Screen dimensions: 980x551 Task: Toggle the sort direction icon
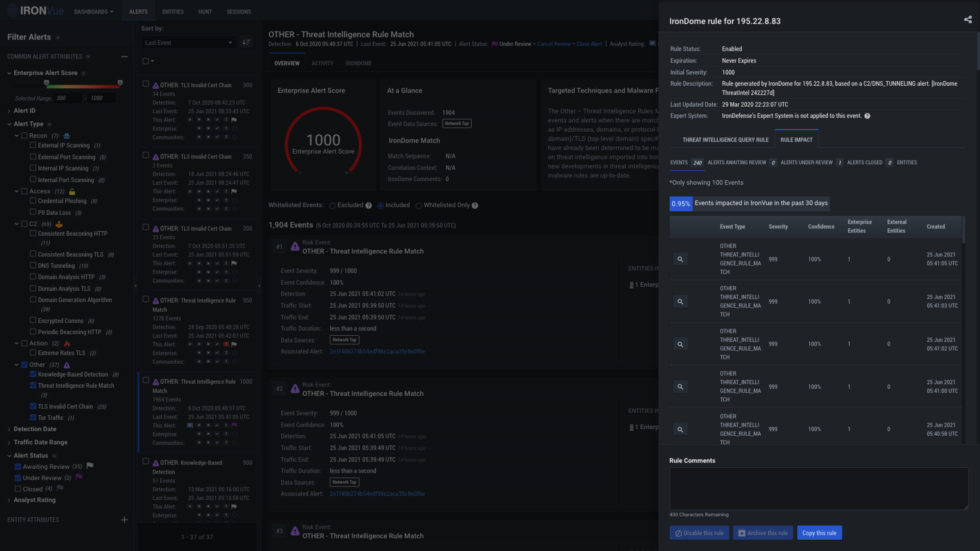tap(246, 42)
